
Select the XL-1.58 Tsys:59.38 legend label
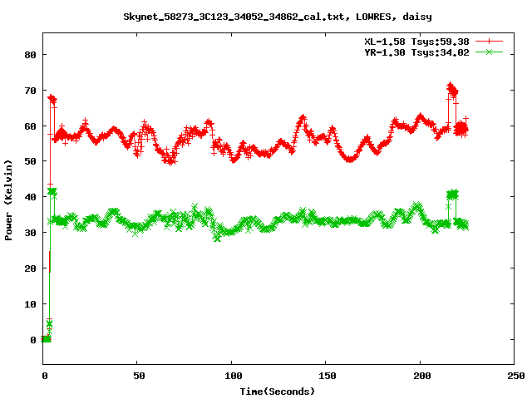point(416,42)
